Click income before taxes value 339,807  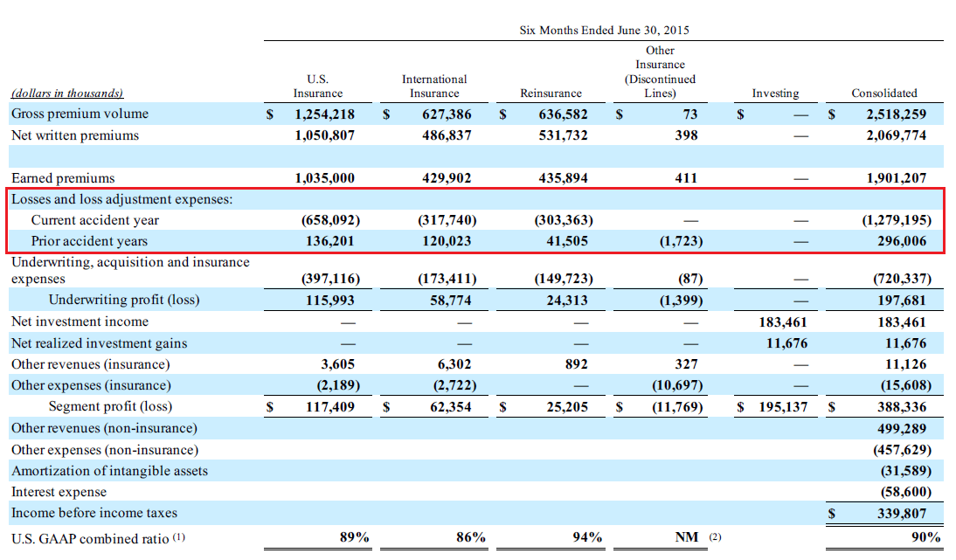(902, 514)
